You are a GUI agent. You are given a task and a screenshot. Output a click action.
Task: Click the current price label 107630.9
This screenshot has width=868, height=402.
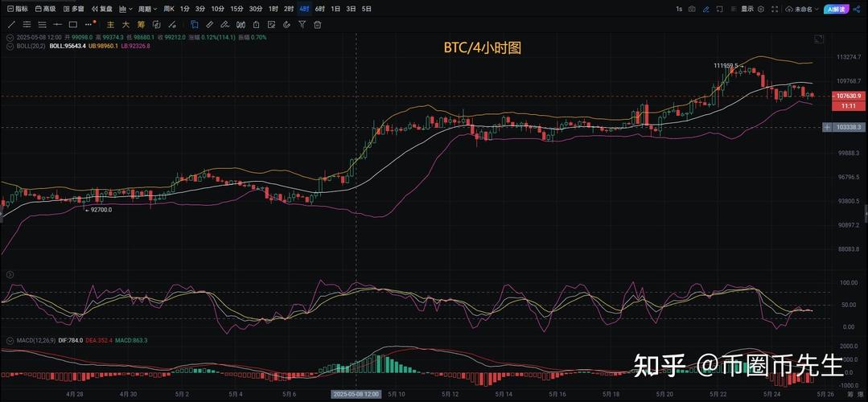pos(848,96)
